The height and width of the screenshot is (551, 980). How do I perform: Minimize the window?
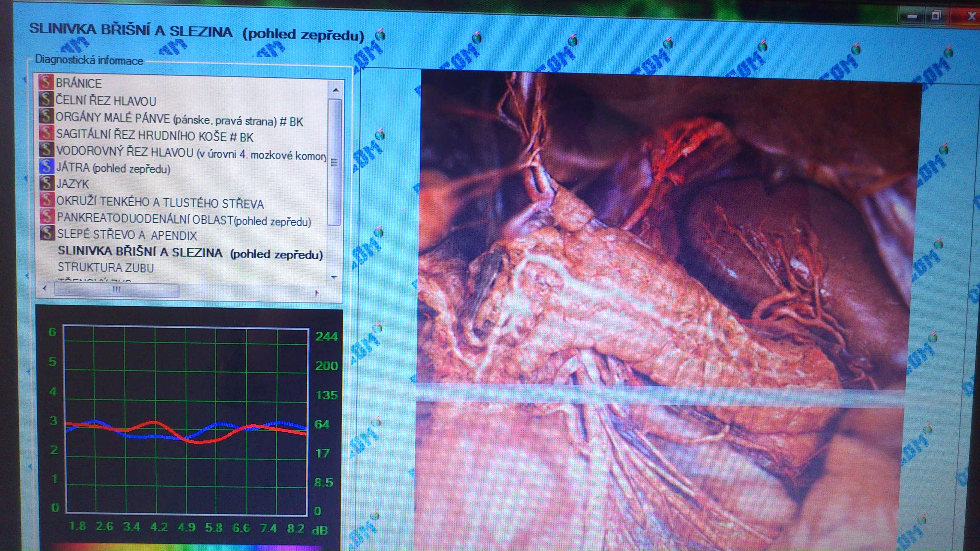[912, 16]
